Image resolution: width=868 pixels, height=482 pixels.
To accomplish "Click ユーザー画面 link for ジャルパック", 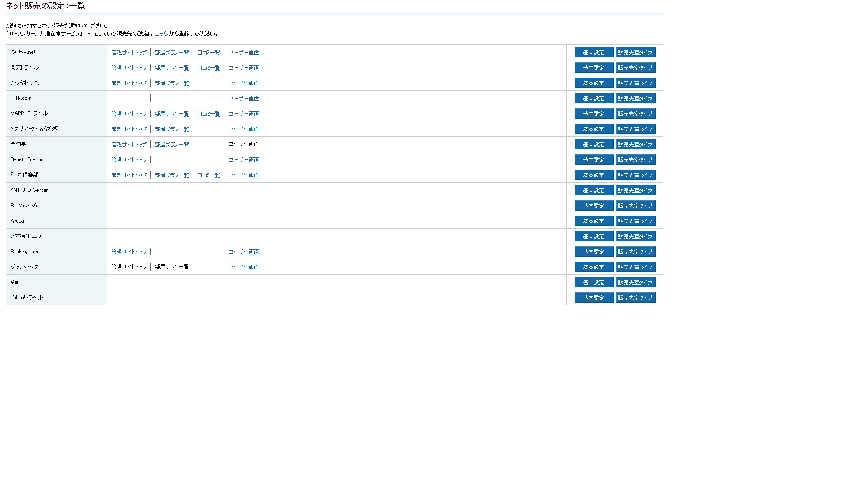I will (243, 267).
